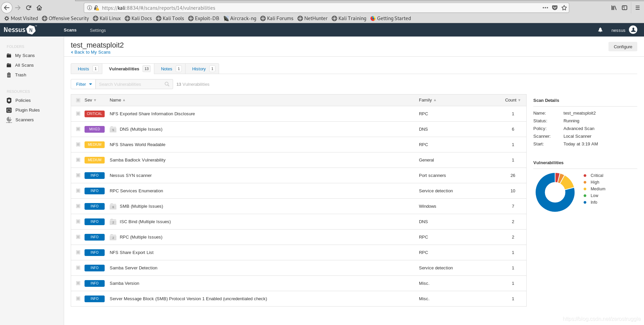The height and width of the screenshot is (325, 644).
Task: Click the SMB (Multiple Issues) group folder icon
Action: pyautogui.click(x=113, y=206)
